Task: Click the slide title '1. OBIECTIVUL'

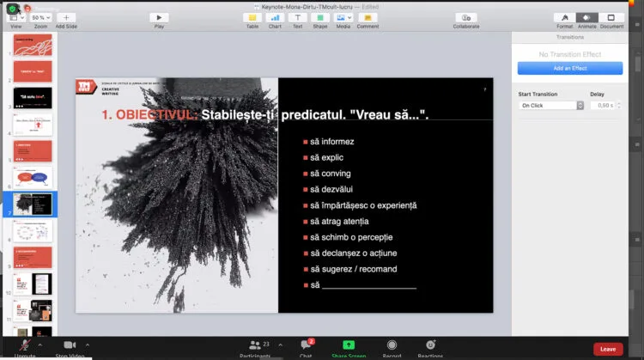Action: click(150, 114)
